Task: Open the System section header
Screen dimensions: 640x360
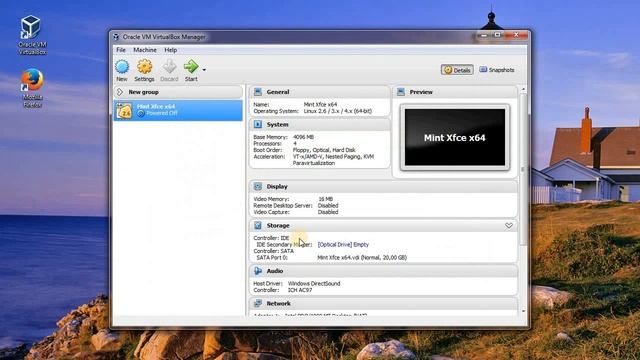Action: (320, 124)
